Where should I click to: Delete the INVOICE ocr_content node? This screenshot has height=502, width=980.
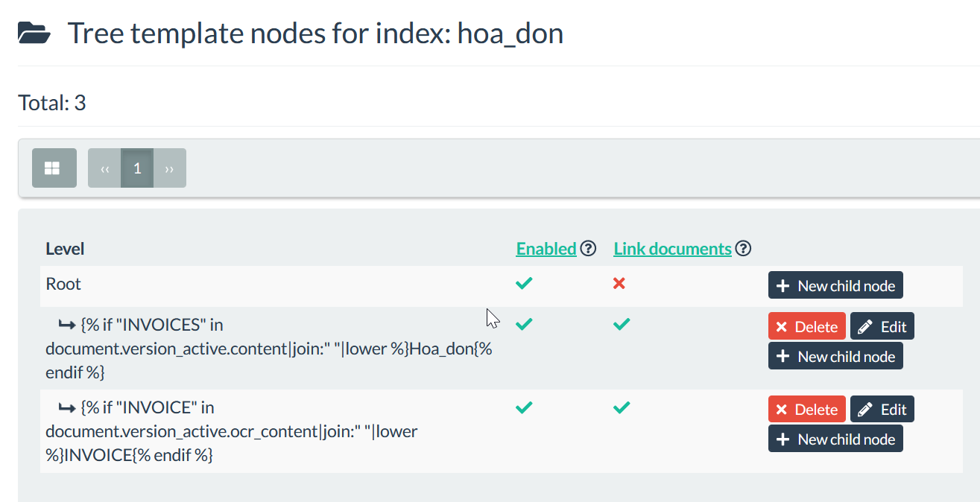(x=807, y=409)
